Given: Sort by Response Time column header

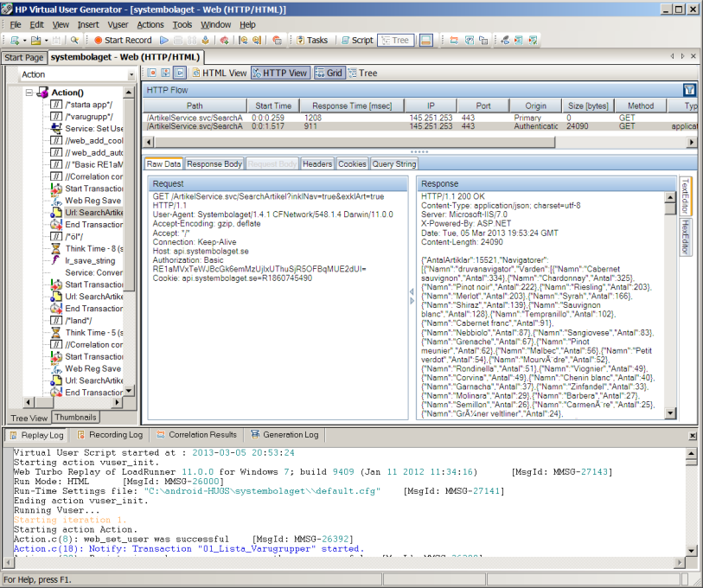Looking at the screenshot, I should tap(352, 105).
